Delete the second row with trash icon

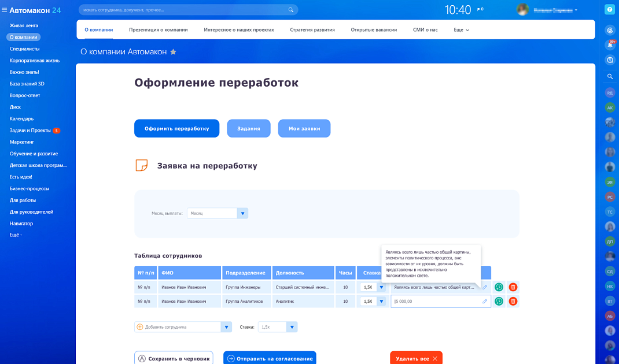[x=513, y=301]
